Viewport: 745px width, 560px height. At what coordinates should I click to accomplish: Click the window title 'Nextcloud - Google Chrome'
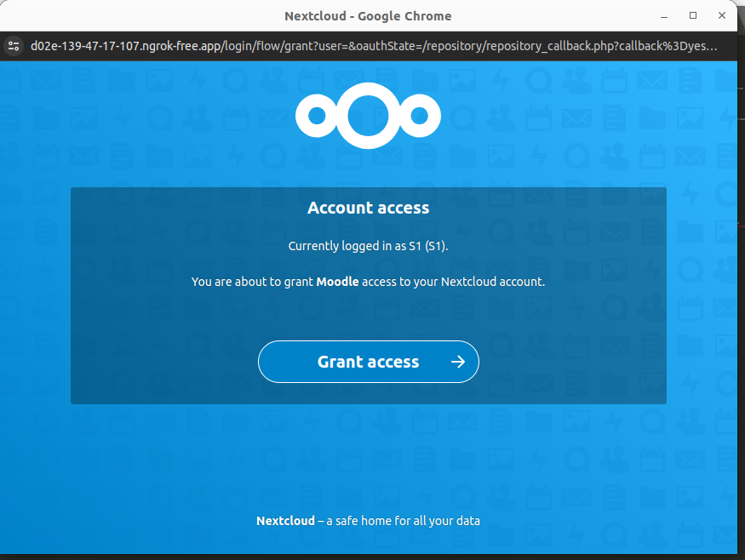coord(368,16)
